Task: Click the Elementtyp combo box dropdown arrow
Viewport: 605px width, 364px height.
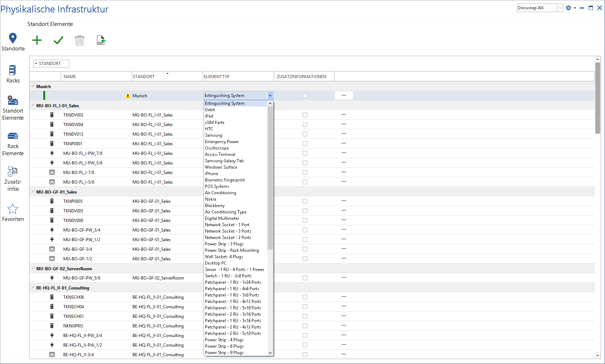Action: (270, 96)
